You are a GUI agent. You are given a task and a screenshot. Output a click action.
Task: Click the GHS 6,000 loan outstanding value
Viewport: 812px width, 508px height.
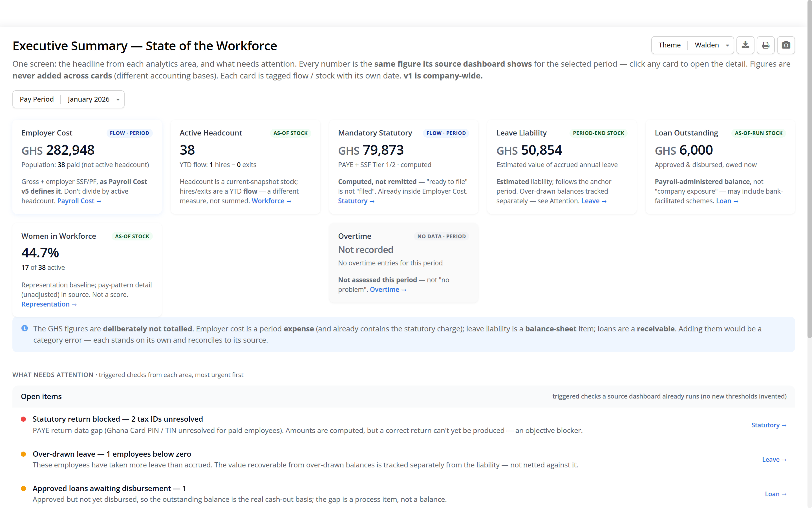pos(684,150)
